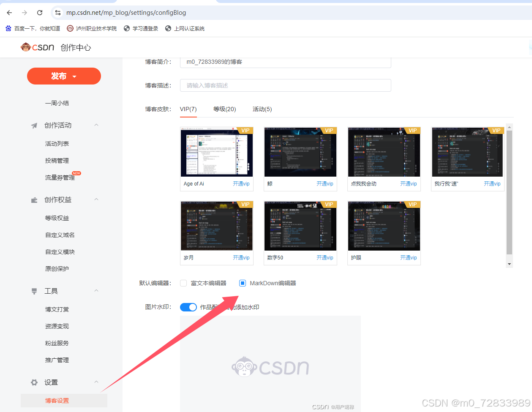The image size is (532, 412).
Task: Click the browser back arrow
Action: [9, 13]
